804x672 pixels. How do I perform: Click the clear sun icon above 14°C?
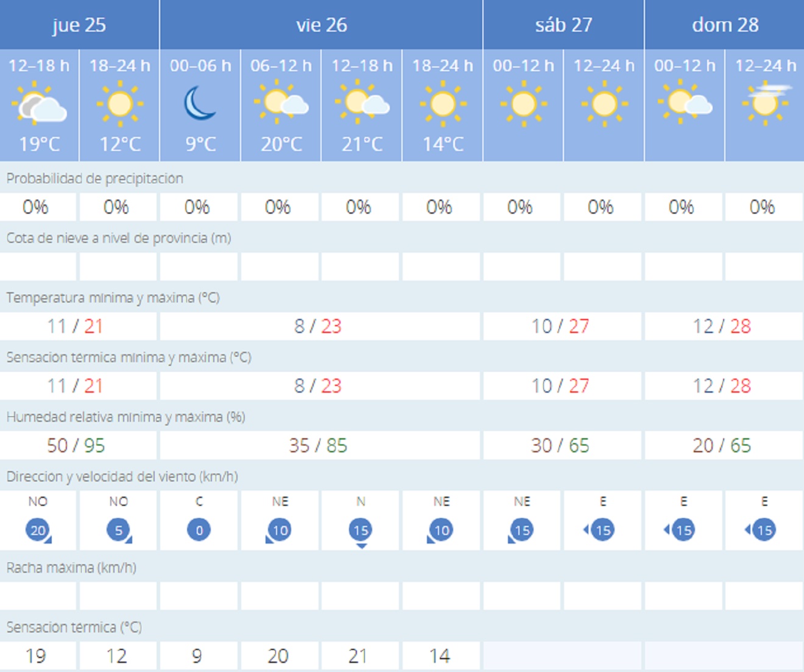coord(443,104)
